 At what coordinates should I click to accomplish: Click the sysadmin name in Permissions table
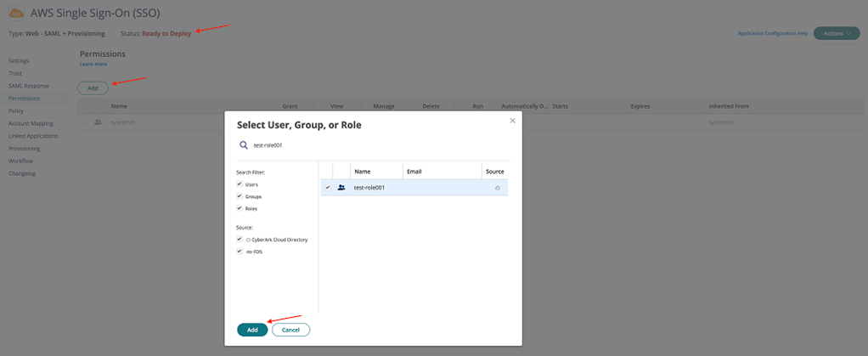point(123,122)
